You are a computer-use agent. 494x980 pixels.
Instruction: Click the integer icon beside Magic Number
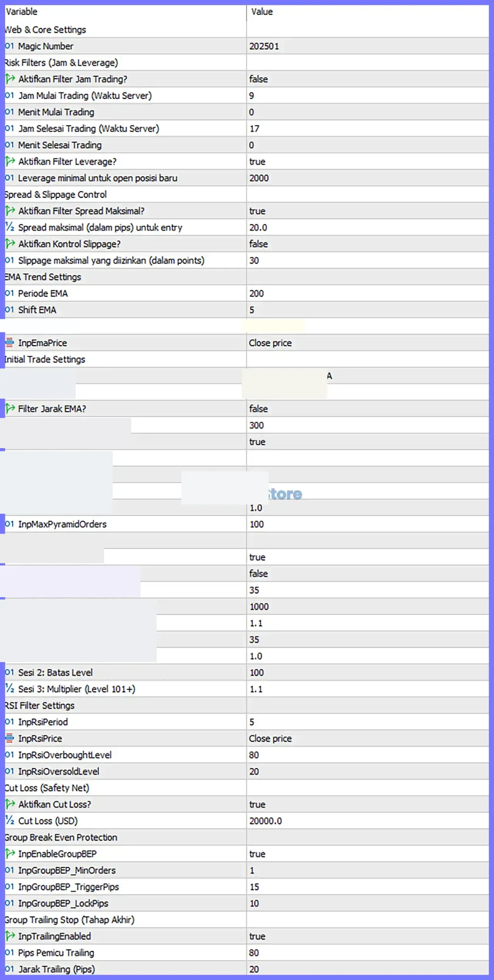(x=10, y=46)
